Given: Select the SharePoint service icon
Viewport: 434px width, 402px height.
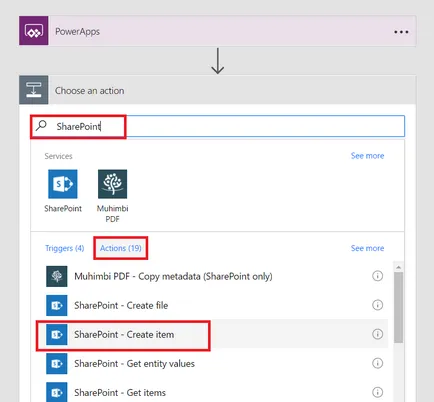Looking at the screenshot, I should 63,184.
